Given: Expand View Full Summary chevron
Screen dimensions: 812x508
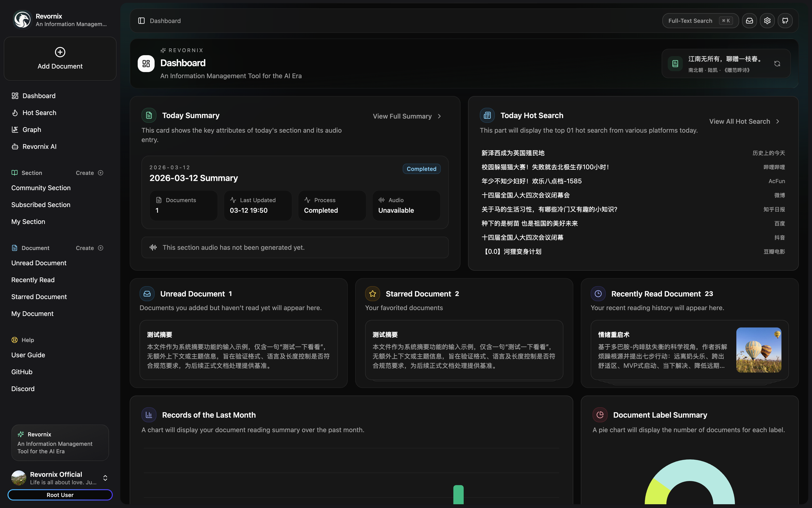Looking at the screenshot, I should pos(439,116).
